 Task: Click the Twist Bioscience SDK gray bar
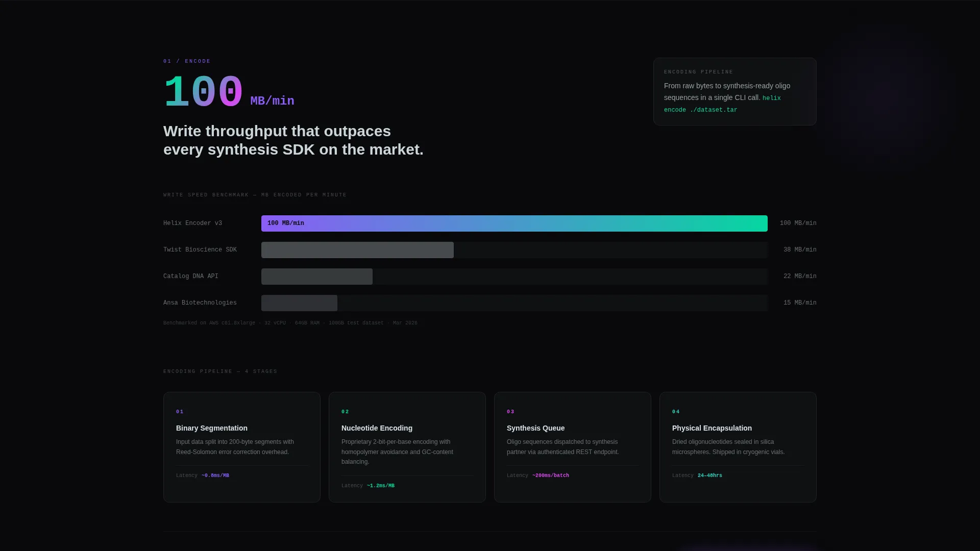point(357,250)
